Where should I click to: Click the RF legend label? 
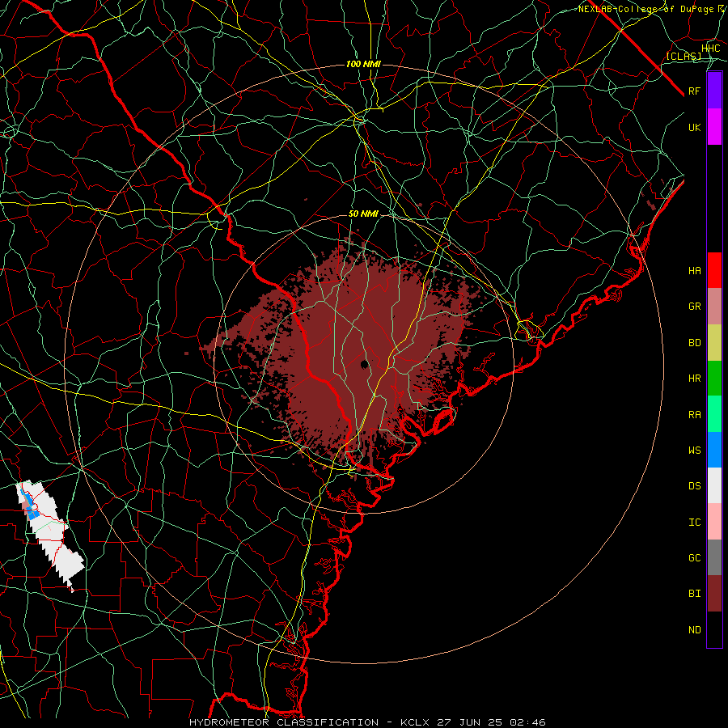694,91
